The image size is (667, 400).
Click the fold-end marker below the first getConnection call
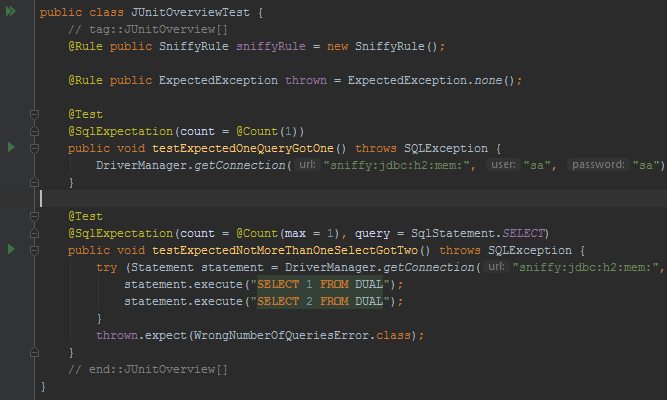[x=34, y=182]
